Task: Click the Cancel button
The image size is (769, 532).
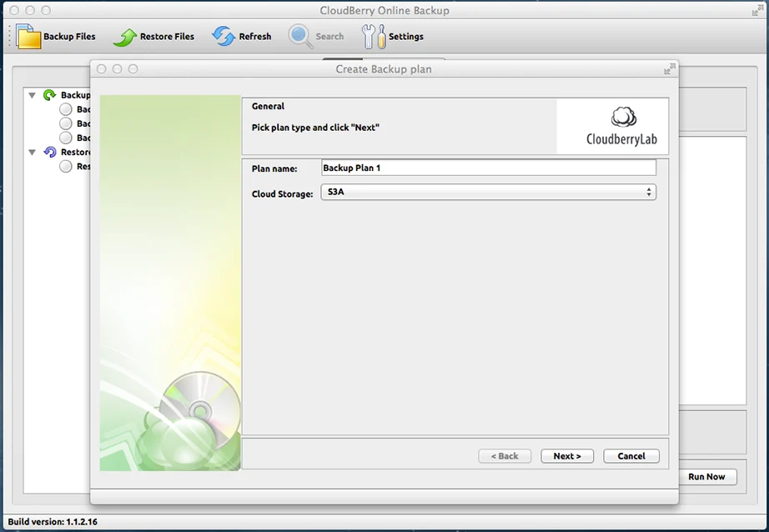Action: pos(631,456)
